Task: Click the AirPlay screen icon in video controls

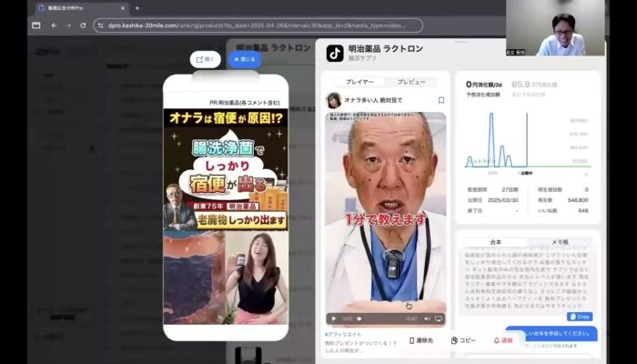Action: click(x=439, y=318)
